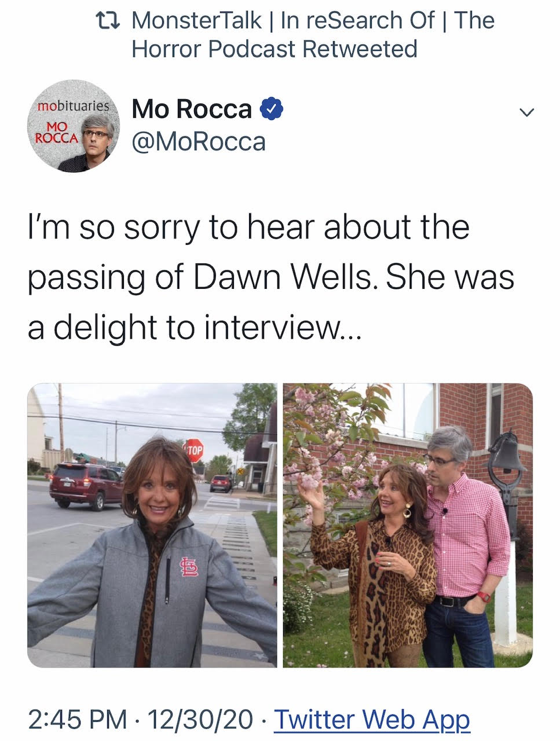Click the 12/30/20 date text
Viewport: 560px width, 741px height.
(200, 720)
